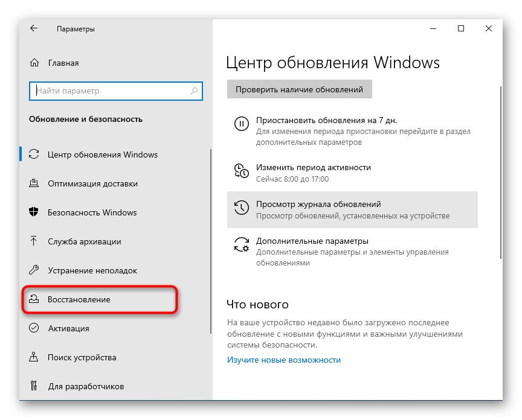
Task: Click the delivery optimization icon
Action: pyautogui.click(x=34, y=183)
